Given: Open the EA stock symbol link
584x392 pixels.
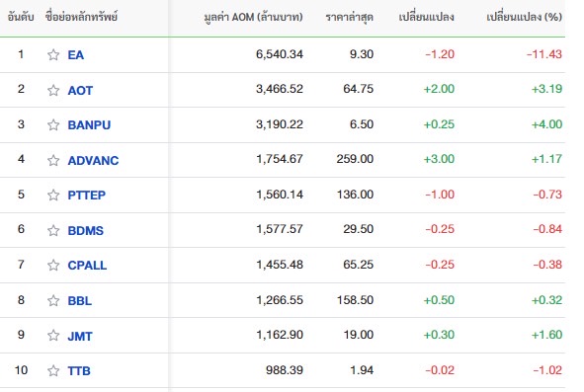Looking at the screenshot, I should [x=76, y=55].
